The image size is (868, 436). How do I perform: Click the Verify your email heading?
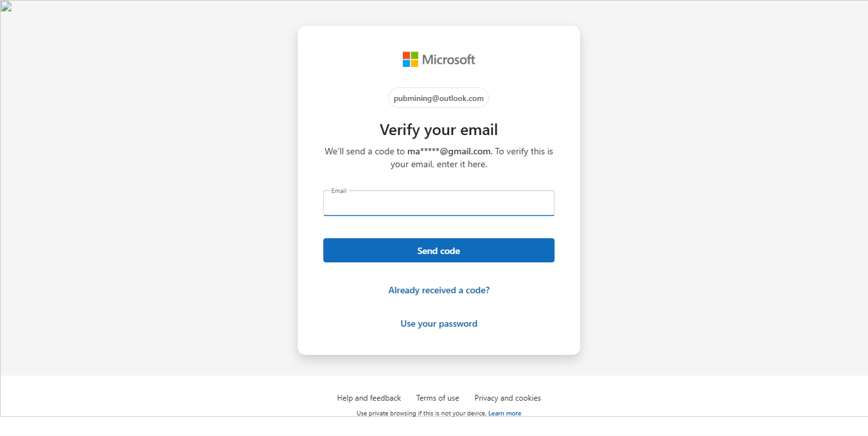coord(438,130)
